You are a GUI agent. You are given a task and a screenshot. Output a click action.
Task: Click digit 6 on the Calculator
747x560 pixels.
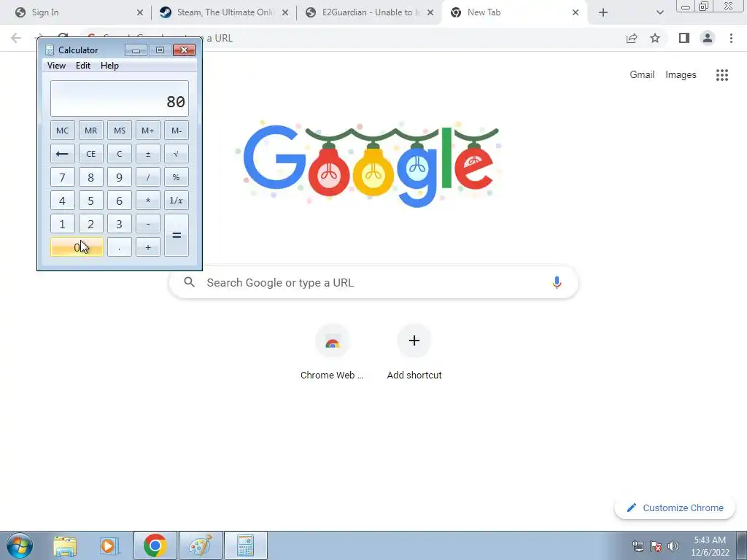point(120,201)
